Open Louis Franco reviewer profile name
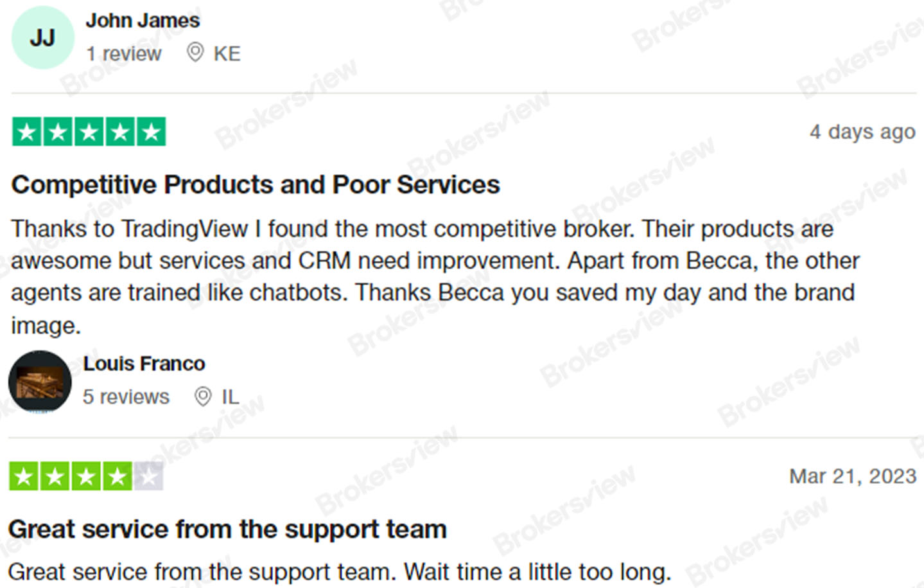The width and height of the screenshot is (924, 588). click(144, 364)
